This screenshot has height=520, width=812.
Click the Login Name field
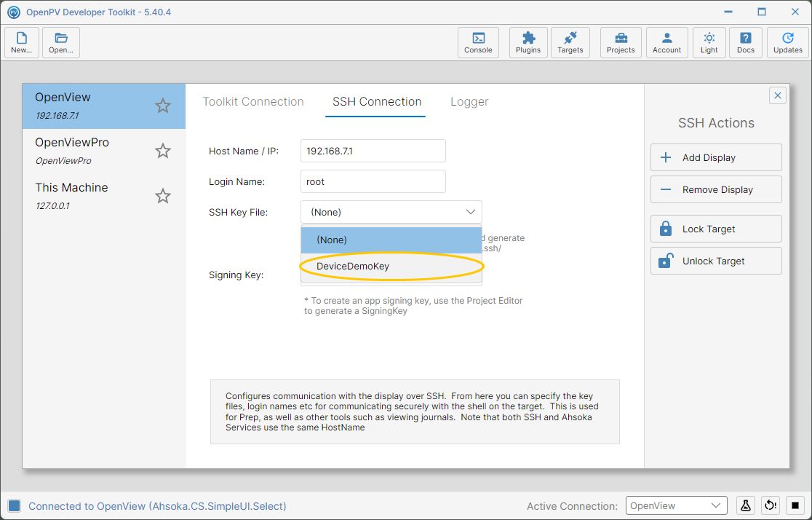click(373, 181)
